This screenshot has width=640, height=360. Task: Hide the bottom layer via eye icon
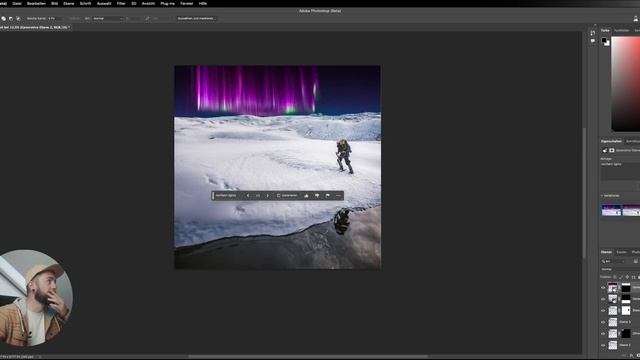pyautogui.click(x=603, y=345)
